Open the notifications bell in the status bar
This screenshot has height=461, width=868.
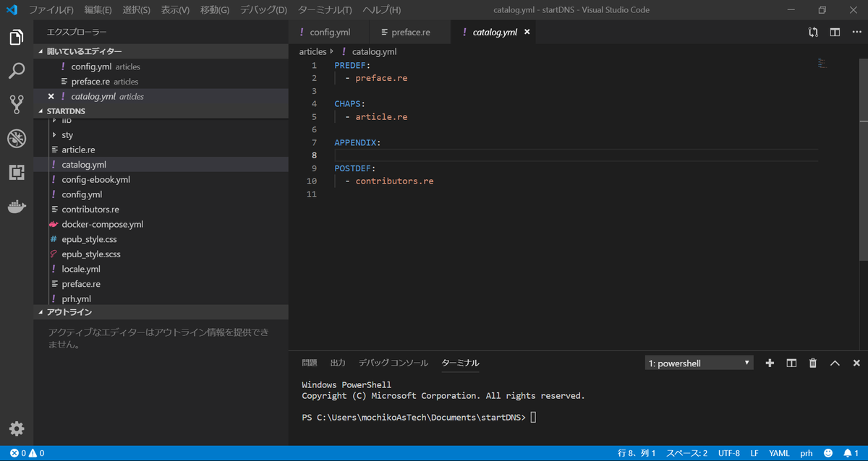pyautogui.click(x=851, y=453)
